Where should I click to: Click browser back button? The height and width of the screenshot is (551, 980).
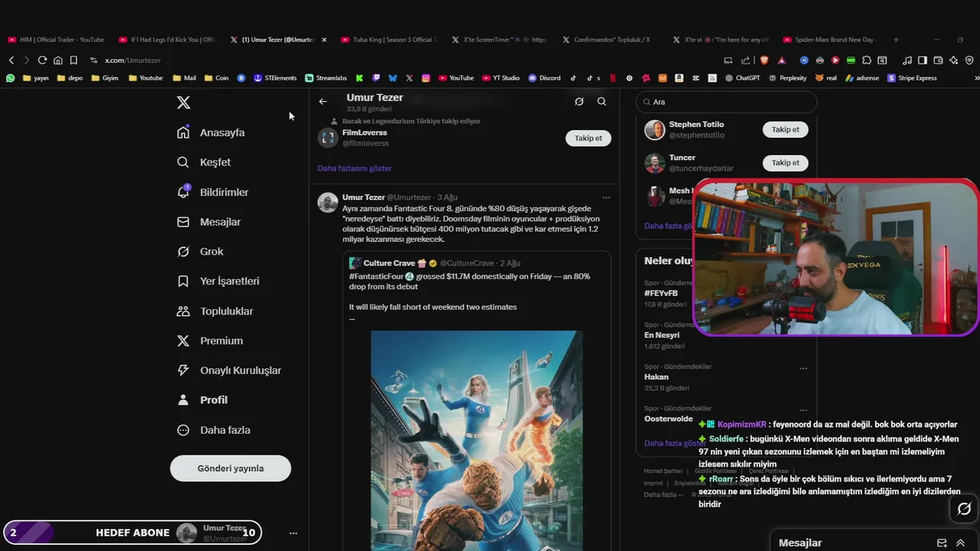pos(11,60)
